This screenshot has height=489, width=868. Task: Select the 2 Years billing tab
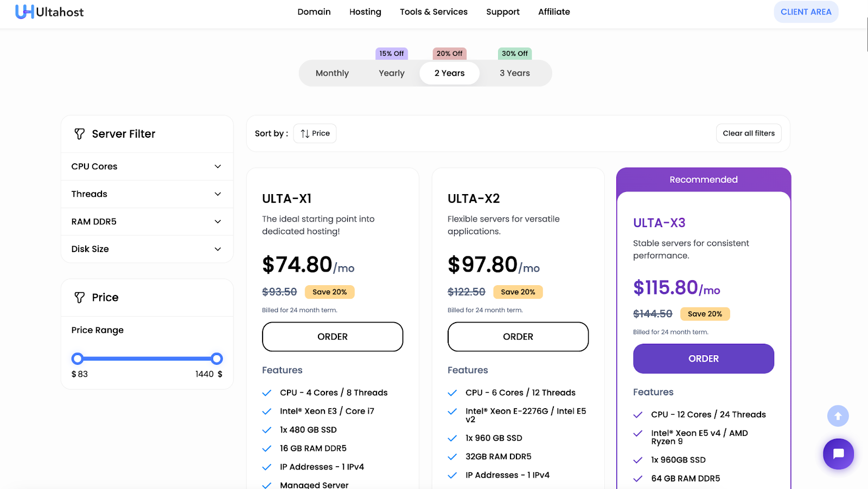(x=450, y=73)
